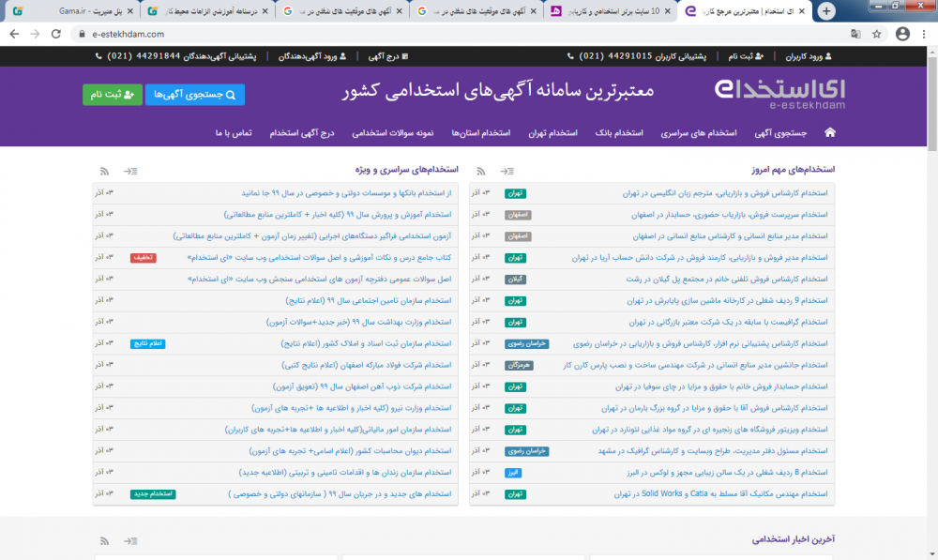Click درج آگهی link in top black bar
Screen dimensions: 938x560
pos(387,56)
